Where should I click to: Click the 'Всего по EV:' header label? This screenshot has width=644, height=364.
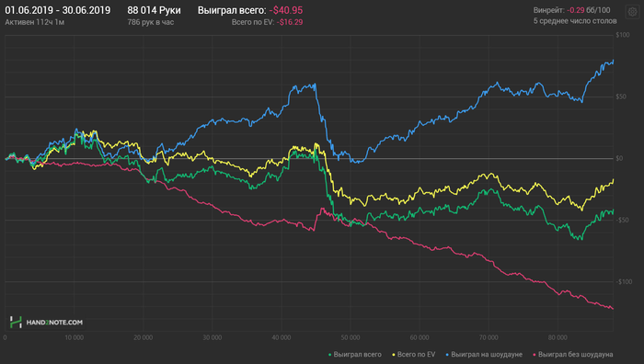253,22
